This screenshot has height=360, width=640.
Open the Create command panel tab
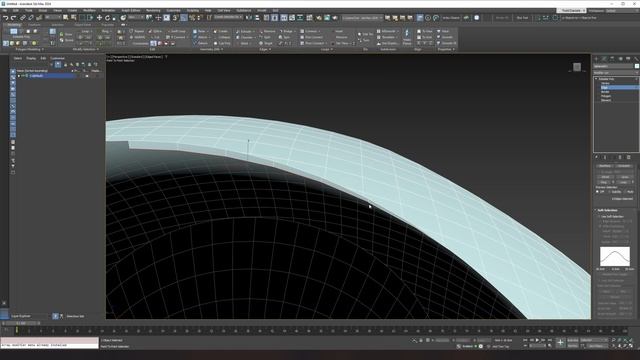(597, 59)
